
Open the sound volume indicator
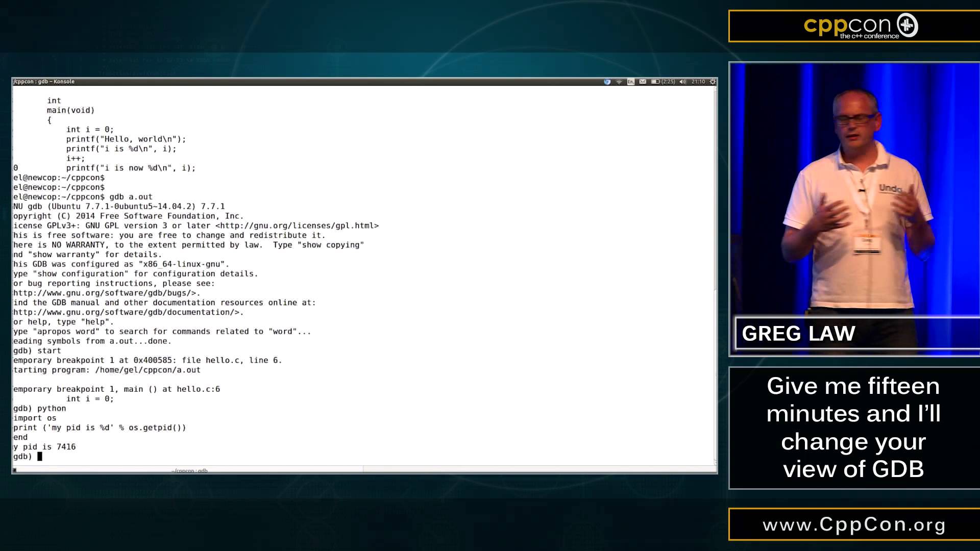[682, 82]
